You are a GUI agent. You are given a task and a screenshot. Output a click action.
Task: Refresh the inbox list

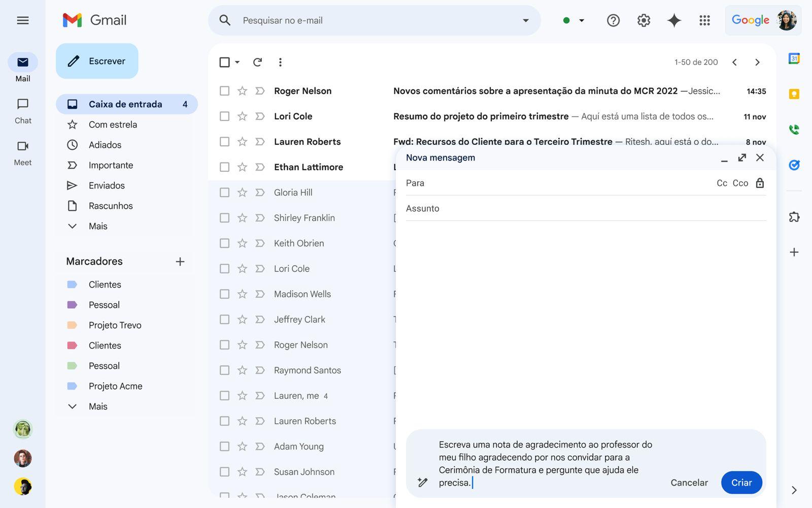coord(257,62)
